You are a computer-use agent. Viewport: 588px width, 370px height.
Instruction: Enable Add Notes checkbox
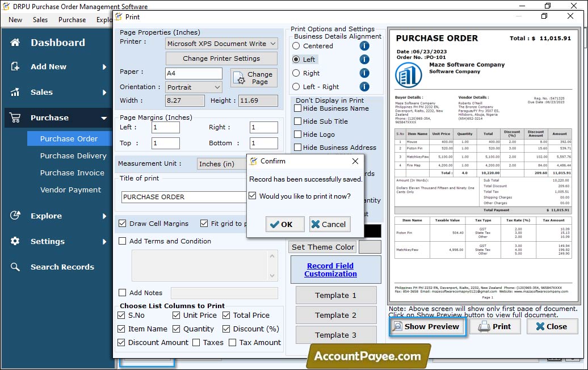pos(122,293)
